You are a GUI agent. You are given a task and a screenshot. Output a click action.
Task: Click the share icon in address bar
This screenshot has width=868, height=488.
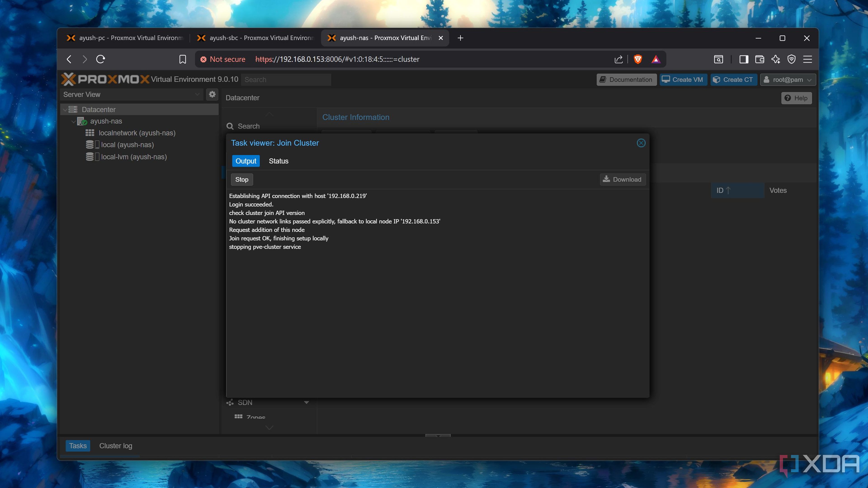point(619,59)
